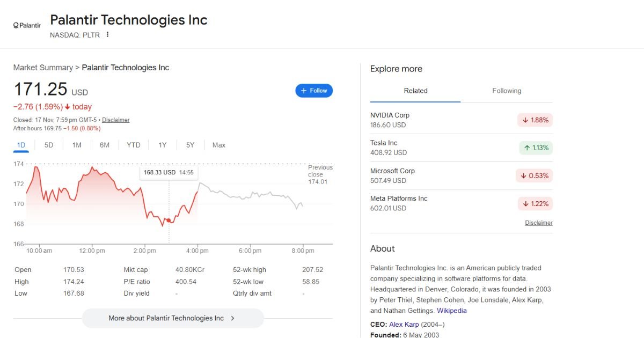Open the Disclaimer link beside the closing time
The width and height of the screenshot is (644, 338).
click(x=116, y=120)
